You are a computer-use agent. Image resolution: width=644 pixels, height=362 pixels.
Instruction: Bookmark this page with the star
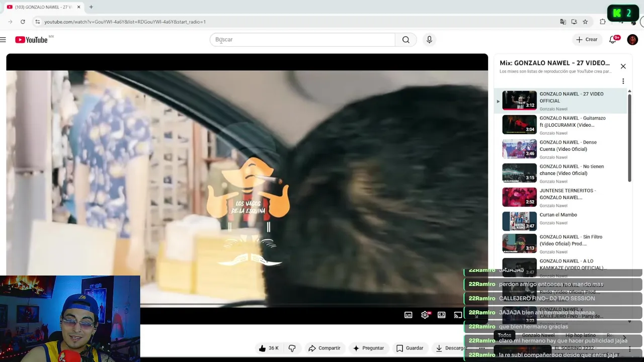click(585, 22)
